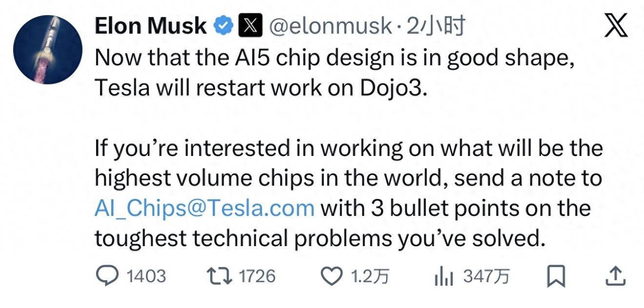Click the AI_Chips@Tesla.com email link

(x=204, y=208)
